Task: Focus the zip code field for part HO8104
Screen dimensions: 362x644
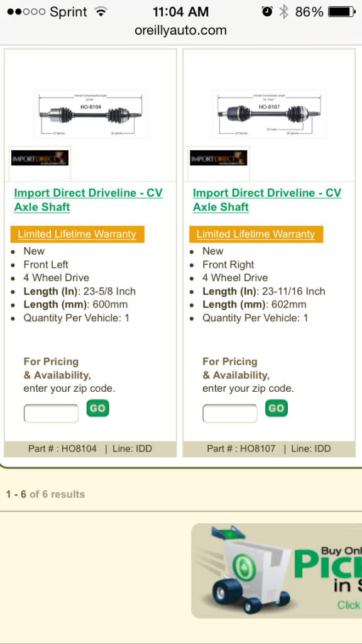Action: (x=51, y=413)
